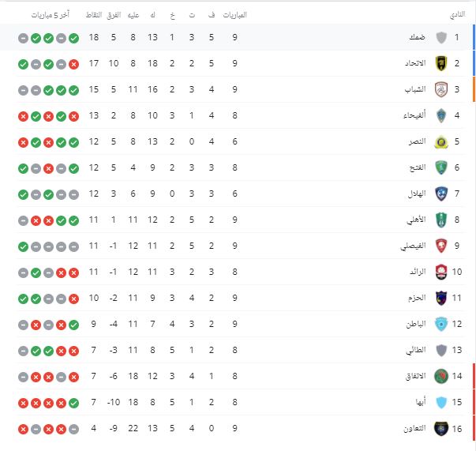This screenshot has height=451, width=476.
Task: Open the الفيصلي team name link
Action: pos(413,246)
